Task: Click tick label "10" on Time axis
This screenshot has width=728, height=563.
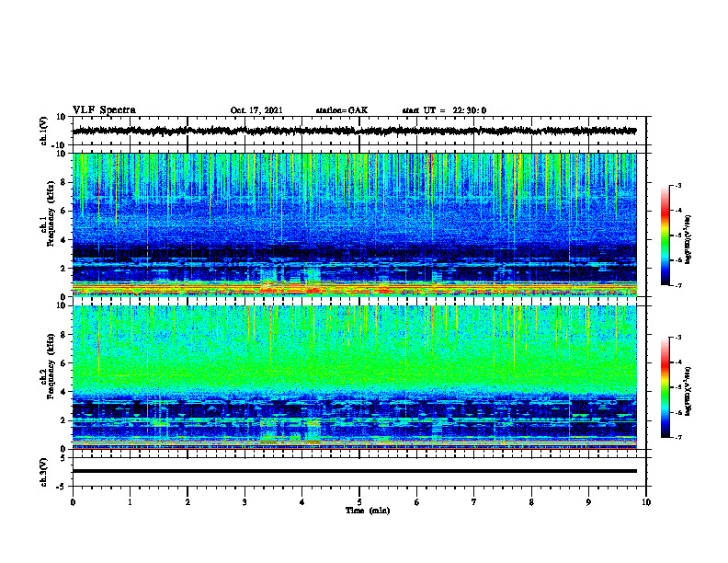Action: (646, 502)
